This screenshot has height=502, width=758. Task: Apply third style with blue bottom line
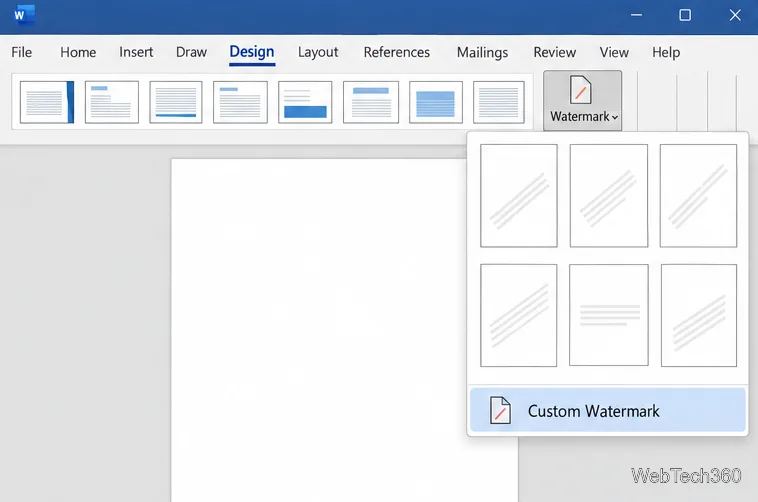point(176,102)
